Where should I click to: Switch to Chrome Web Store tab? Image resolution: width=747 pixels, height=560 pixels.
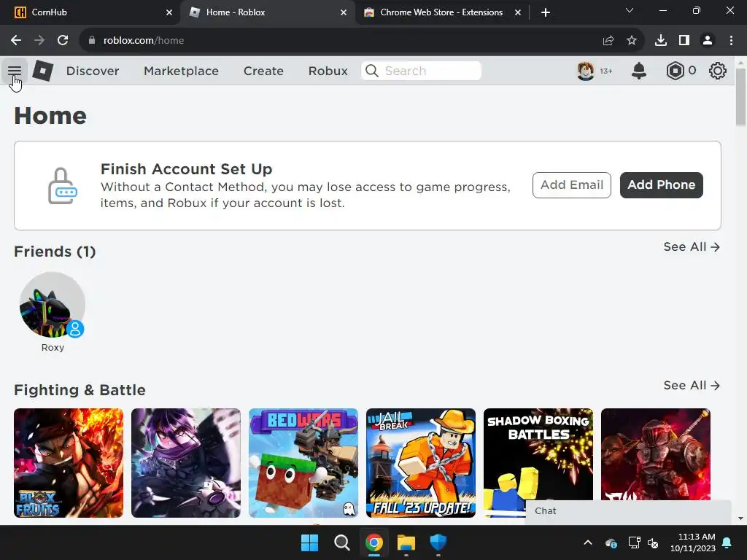(441, 12)
